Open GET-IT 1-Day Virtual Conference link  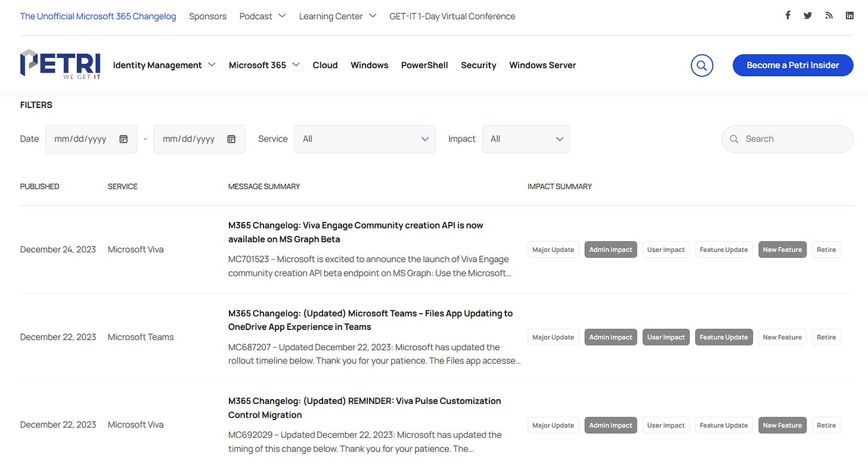pos(452,16)
